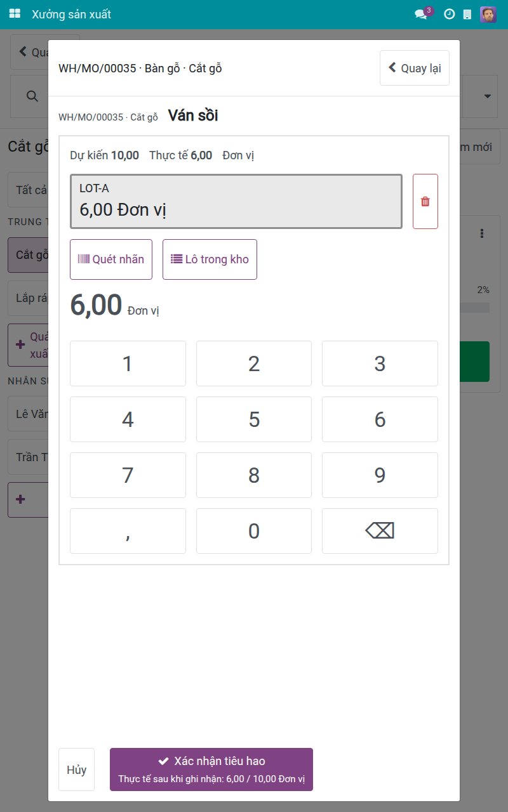Tap digit 1 on the numeric keypad
Screen dimensions: 508x812
click(x=128, y=363)
